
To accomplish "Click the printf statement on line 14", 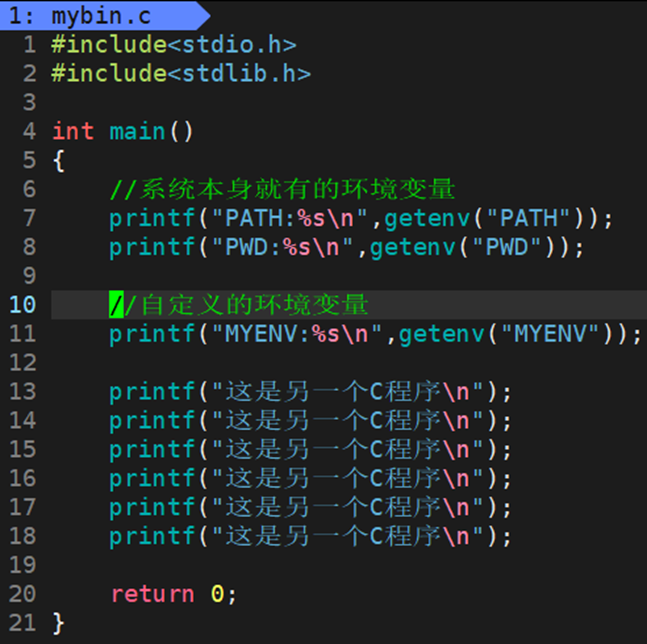I will click(310, 420).
